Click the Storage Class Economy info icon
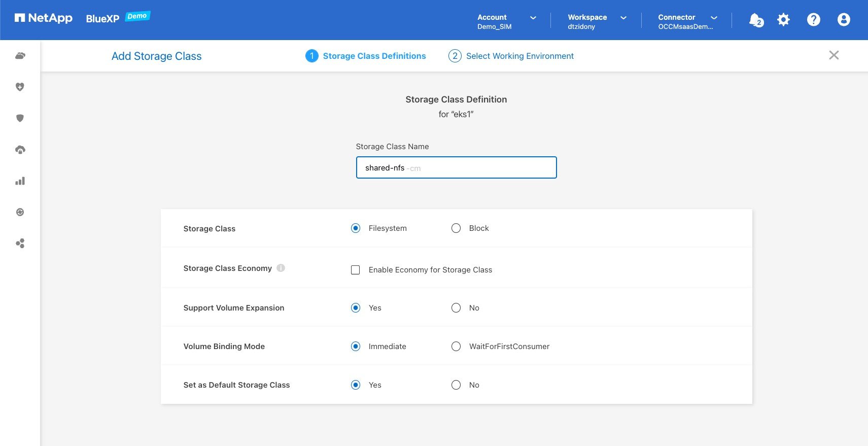 tap(281, 268)
